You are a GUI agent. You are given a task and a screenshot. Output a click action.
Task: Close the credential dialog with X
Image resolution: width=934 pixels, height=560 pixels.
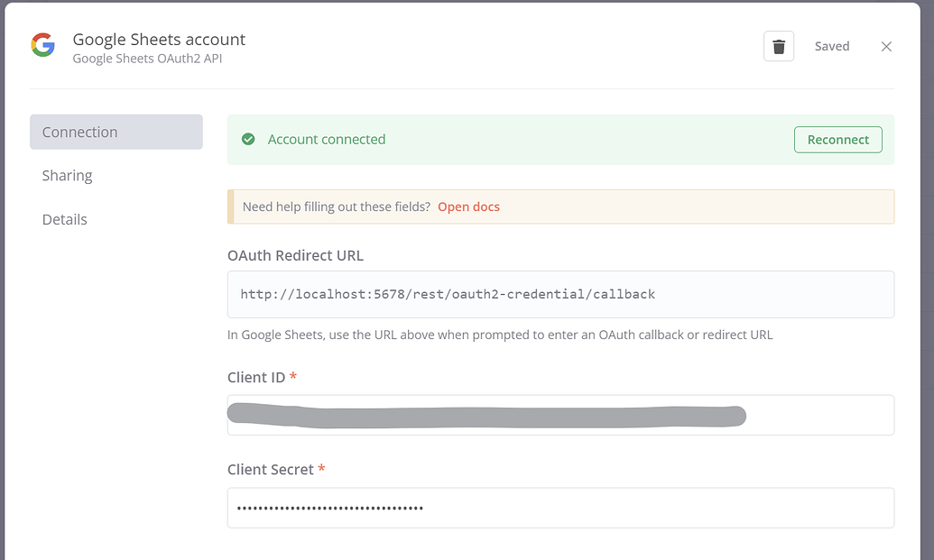(886, 46)
